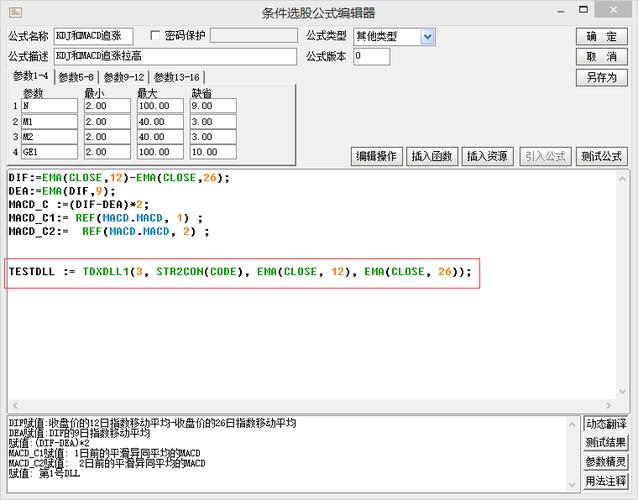Click the MACD_C2 code line
This screenshot has width=638, height=500.
pos(109,231)
